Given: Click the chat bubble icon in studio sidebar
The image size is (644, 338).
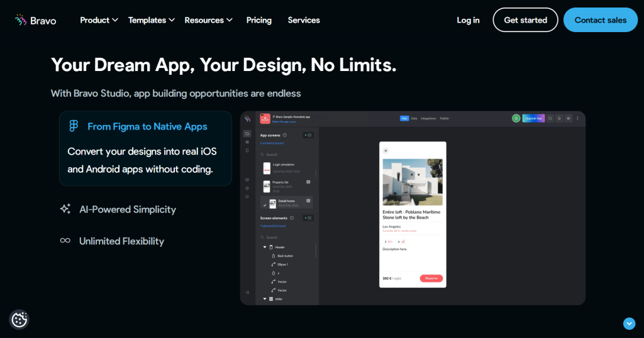Looking at the screenshot, I should (247, 197).
